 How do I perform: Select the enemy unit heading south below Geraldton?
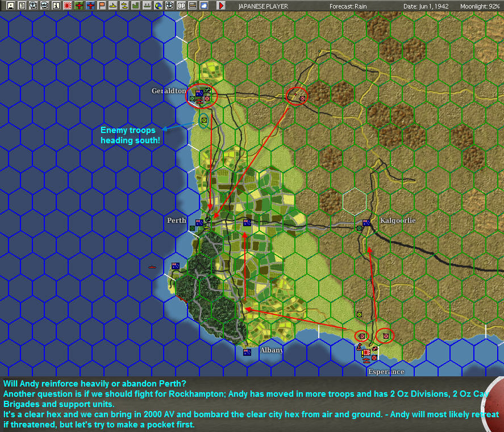tap(204, 121)
